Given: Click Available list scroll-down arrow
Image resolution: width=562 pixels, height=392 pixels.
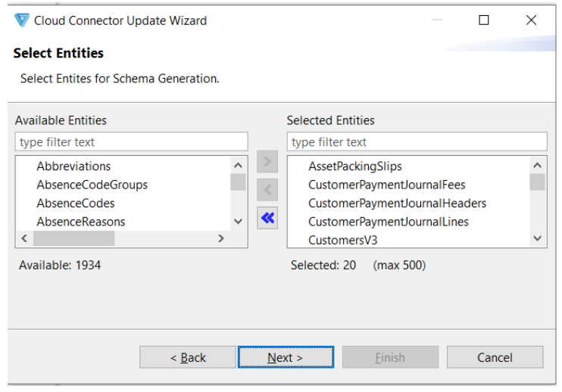Looking at the screenshot, I should [238, 221].
